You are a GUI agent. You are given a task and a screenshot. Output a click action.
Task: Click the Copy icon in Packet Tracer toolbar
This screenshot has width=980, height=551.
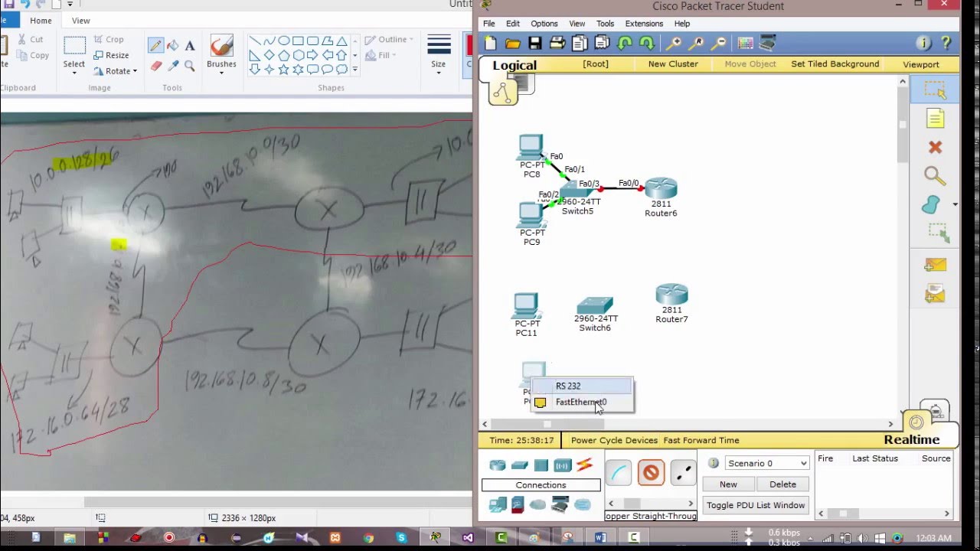[x=580, y=44]
